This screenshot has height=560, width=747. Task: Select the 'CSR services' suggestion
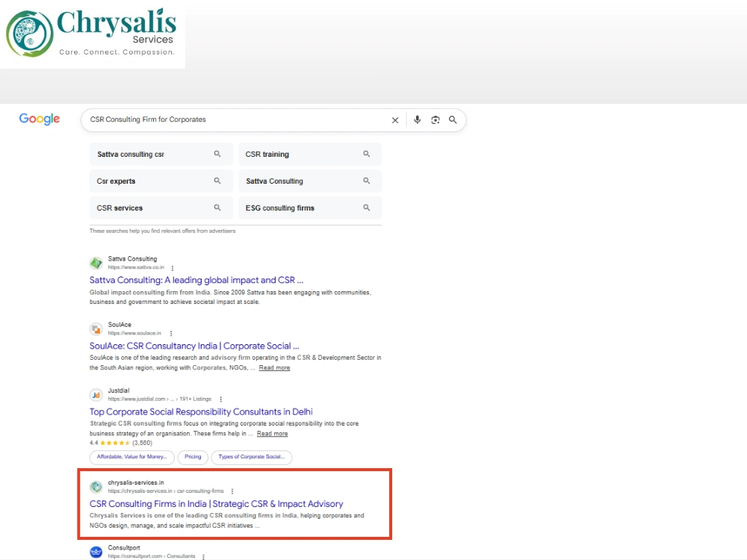click(161, 208)
